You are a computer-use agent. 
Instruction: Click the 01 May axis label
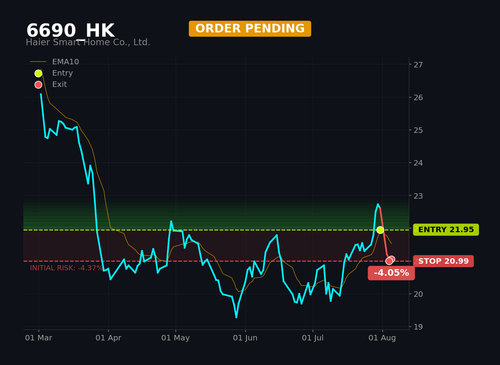click(175, 338)
